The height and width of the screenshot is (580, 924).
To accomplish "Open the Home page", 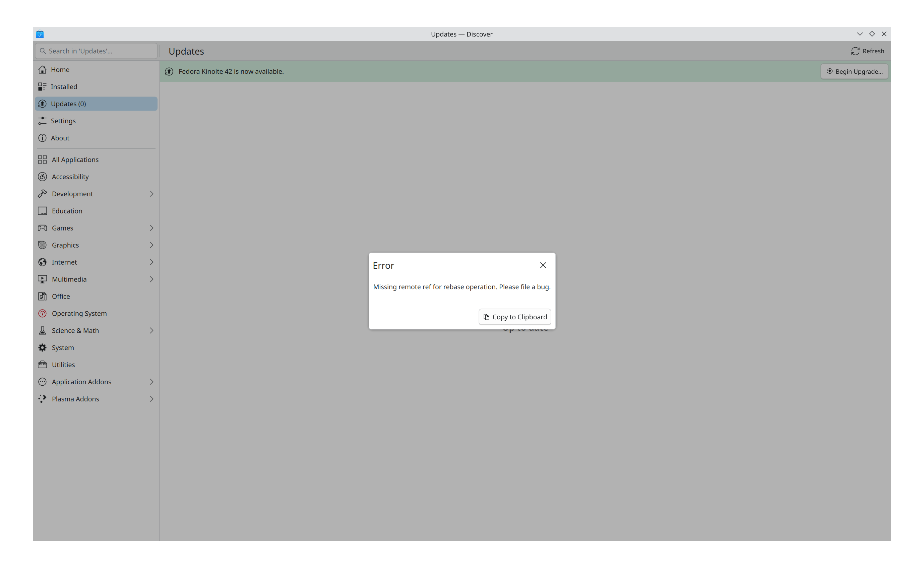I will tap(96, 69).
